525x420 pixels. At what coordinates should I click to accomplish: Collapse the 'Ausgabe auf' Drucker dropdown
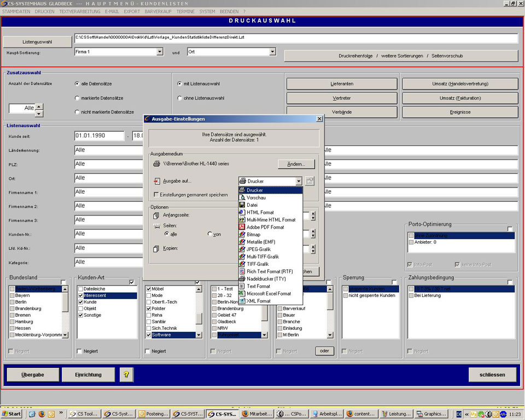299,181
